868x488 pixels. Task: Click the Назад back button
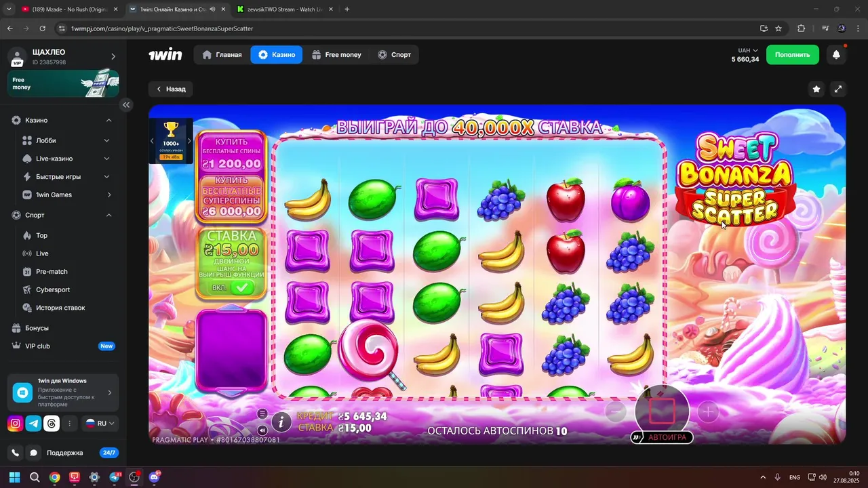(171, 89)
